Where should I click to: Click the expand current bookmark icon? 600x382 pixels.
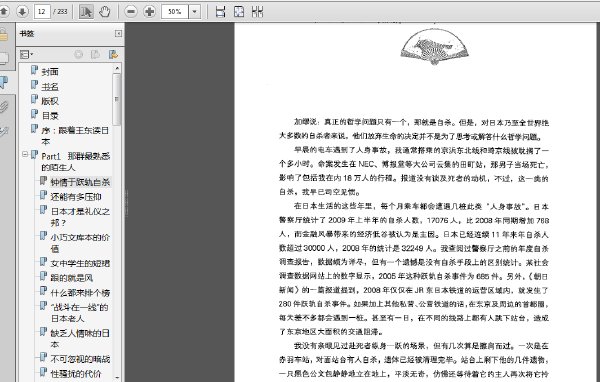[113, 54]
